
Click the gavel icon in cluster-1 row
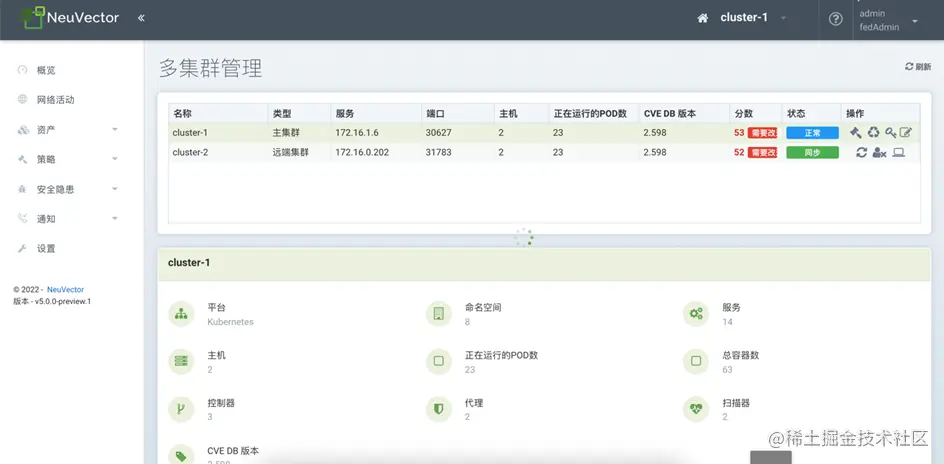click(856, 132)
